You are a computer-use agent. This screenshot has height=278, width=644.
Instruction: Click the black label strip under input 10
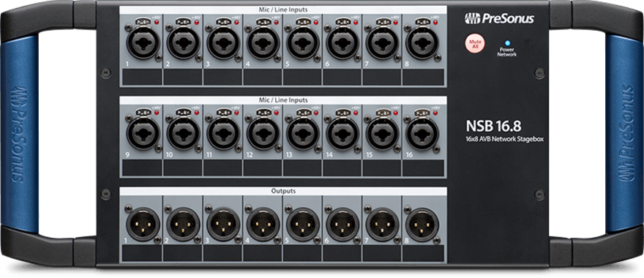[x=182, y=168]
